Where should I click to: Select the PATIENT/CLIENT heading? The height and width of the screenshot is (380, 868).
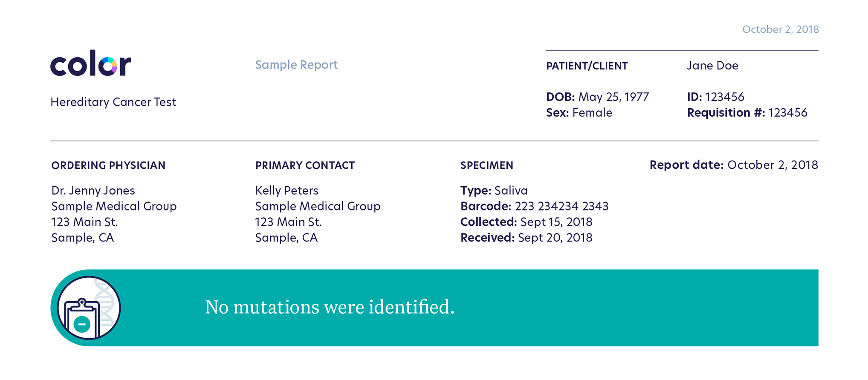click(587, 66)
